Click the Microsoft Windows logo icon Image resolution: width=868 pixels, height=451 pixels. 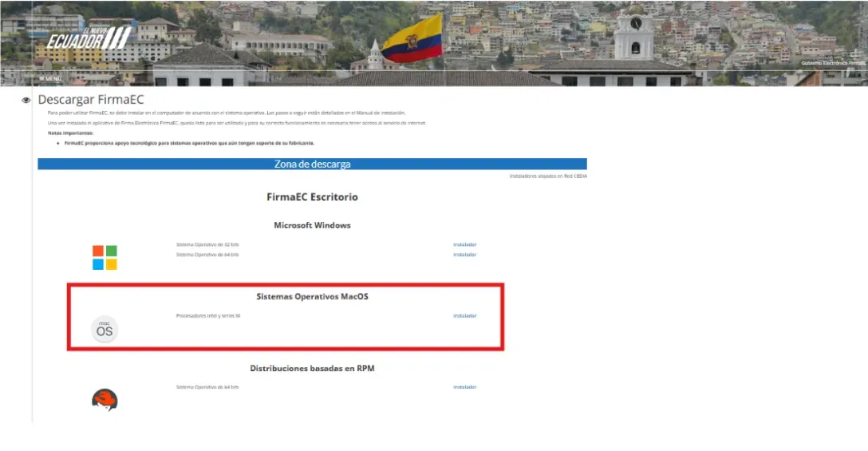[x=105, y=258]
